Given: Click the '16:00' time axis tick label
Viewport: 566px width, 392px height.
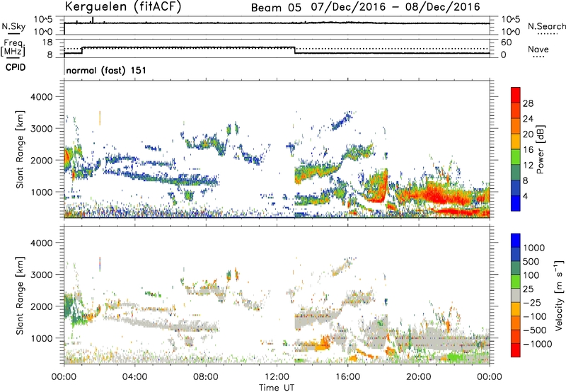Looking at the screenshot, I should (x=347, y=377).
